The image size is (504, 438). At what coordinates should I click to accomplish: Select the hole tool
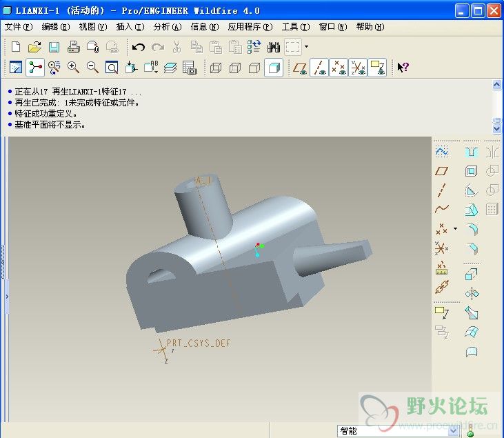tap(472, 152)
